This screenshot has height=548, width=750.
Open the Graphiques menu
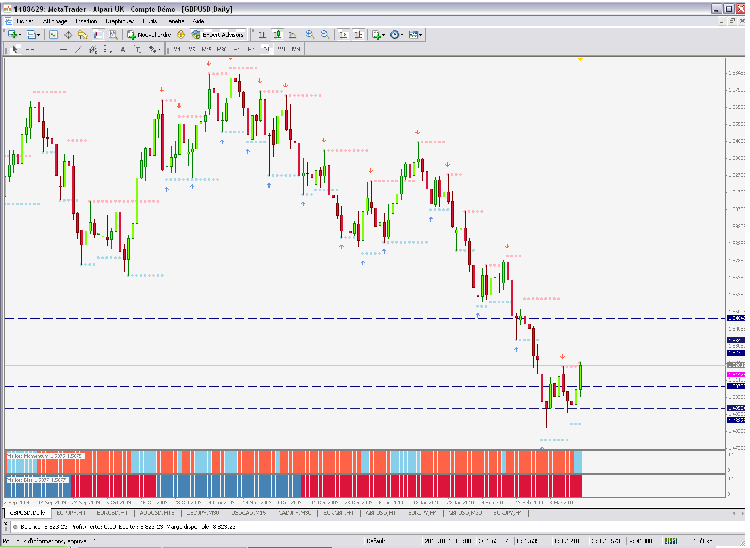click(120, 21)
